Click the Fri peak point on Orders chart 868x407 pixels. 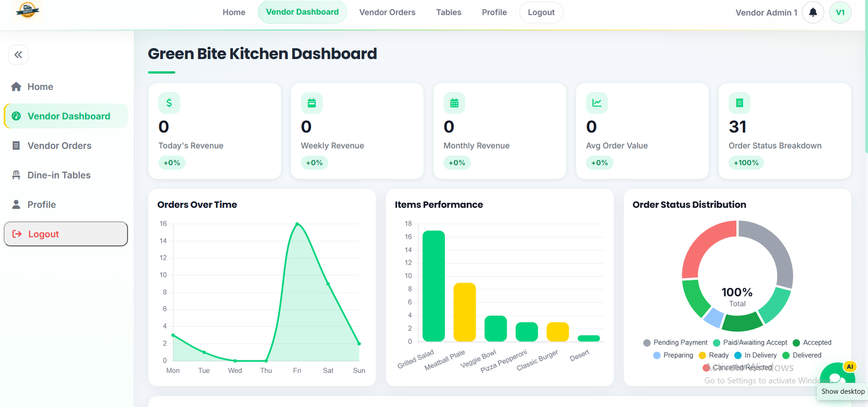(x=297, y=224)
